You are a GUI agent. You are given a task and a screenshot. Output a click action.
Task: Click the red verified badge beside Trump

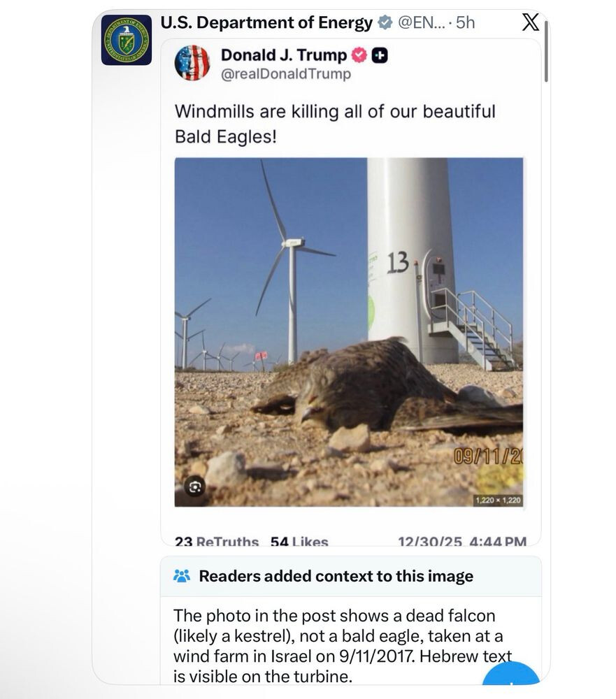click(x=359, y=55)
